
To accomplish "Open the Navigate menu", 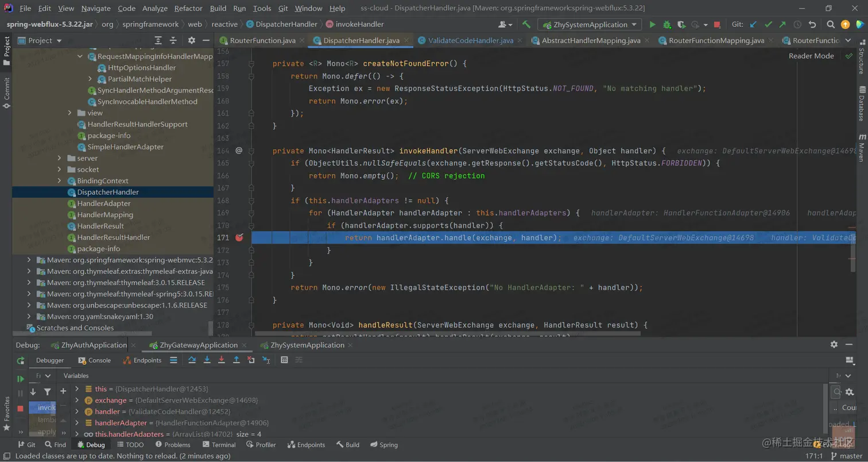I will [96, 9].
